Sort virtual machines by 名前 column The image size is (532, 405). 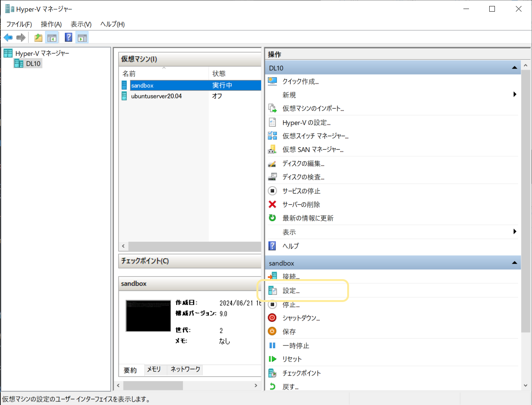[163, 73]
